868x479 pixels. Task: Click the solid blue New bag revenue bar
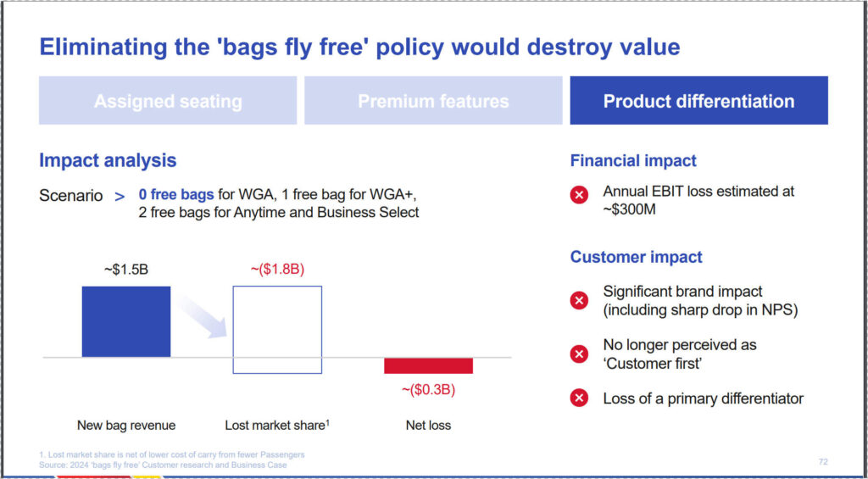coord(126,321)
